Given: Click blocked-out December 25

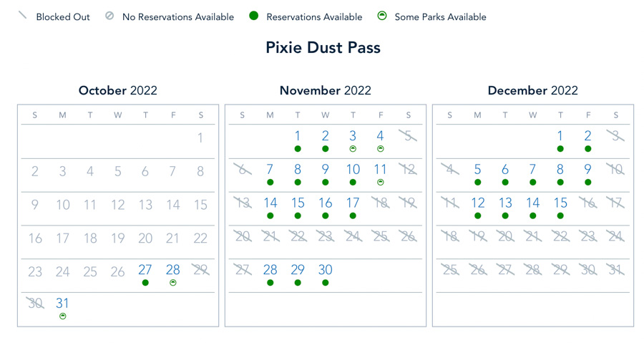Looking at the screenshot, I should pos(450,270).
